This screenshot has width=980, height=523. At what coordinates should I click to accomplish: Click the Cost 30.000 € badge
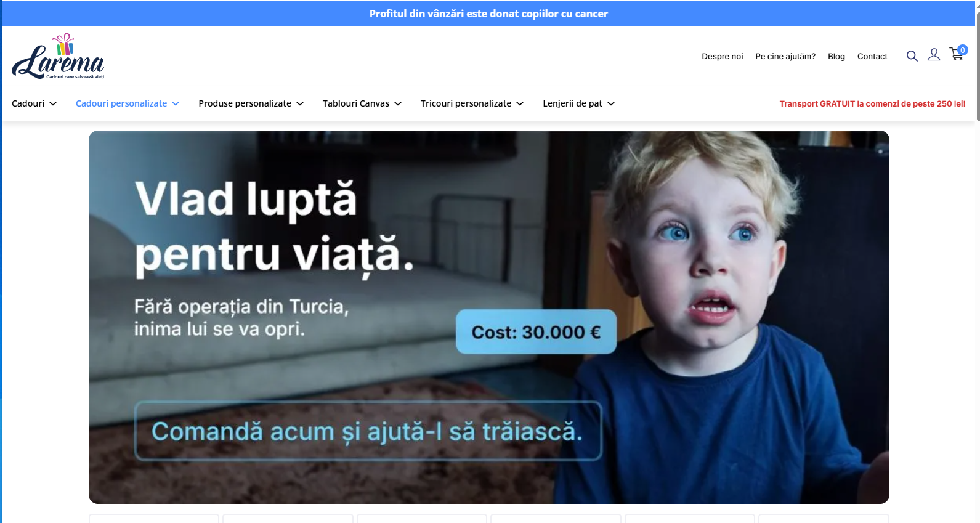(536, 332)
